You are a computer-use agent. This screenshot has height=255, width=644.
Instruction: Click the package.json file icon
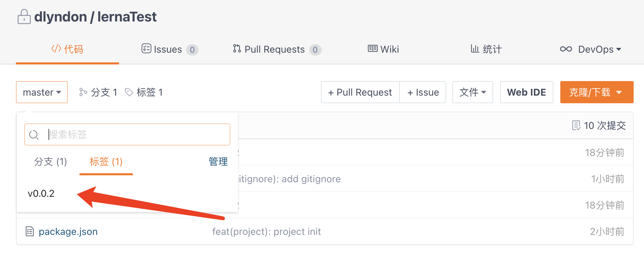(x=30, y=231)
